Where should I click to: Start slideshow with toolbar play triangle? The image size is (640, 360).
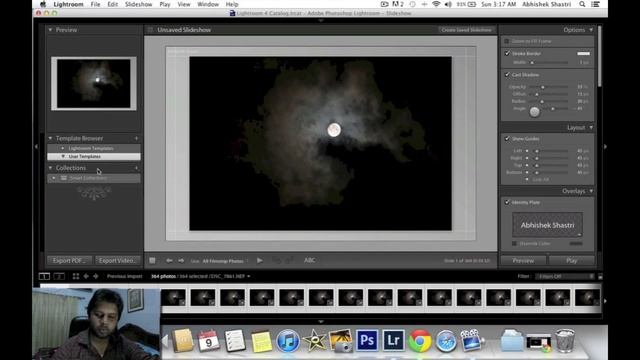pos(260,260)
